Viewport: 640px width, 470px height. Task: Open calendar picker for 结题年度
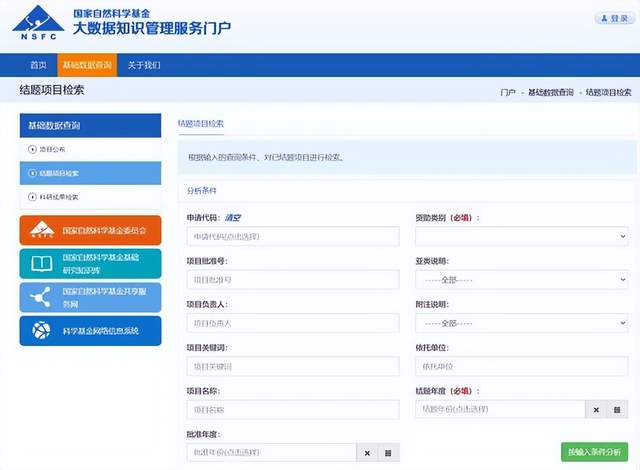(x=617, y=410)
